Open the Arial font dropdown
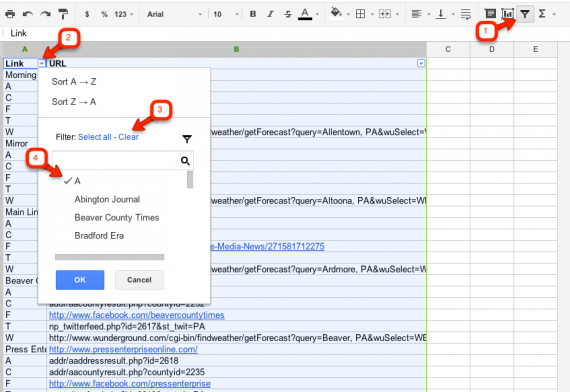Image resolution: width=570 pixels, height=392 pixels. coord(174,14)
